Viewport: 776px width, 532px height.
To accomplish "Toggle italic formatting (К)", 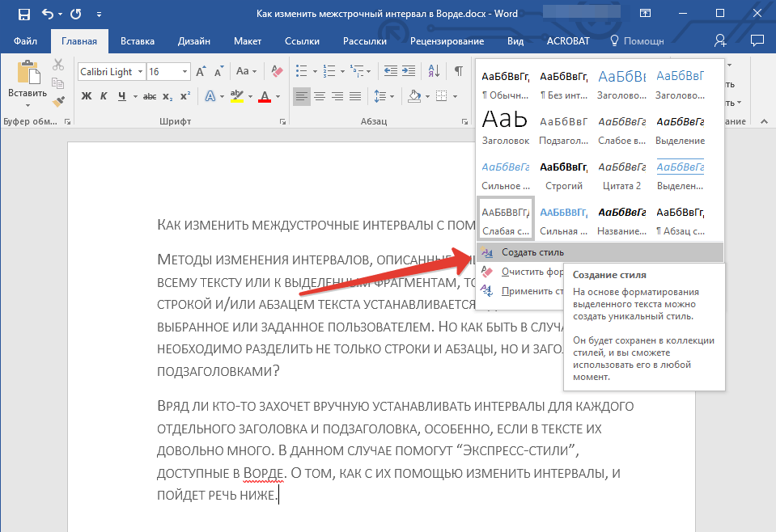I will (104, 97).
